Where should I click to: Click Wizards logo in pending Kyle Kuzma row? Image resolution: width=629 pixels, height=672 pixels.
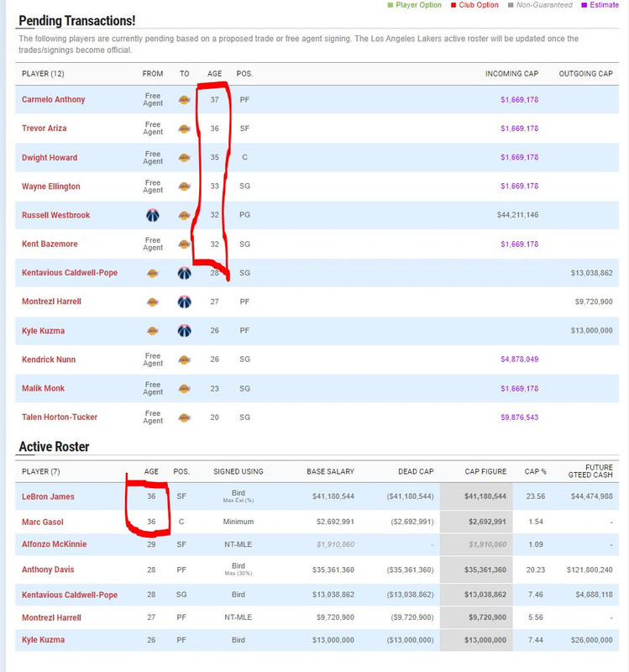pyautogui.click(x=184, y=331)
